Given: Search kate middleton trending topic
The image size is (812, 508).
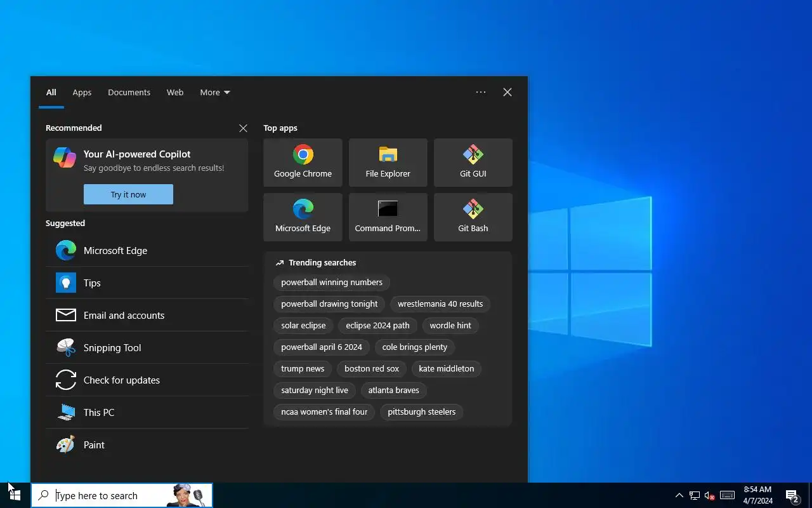Looking at the screenshot, I should coord(447,368).
